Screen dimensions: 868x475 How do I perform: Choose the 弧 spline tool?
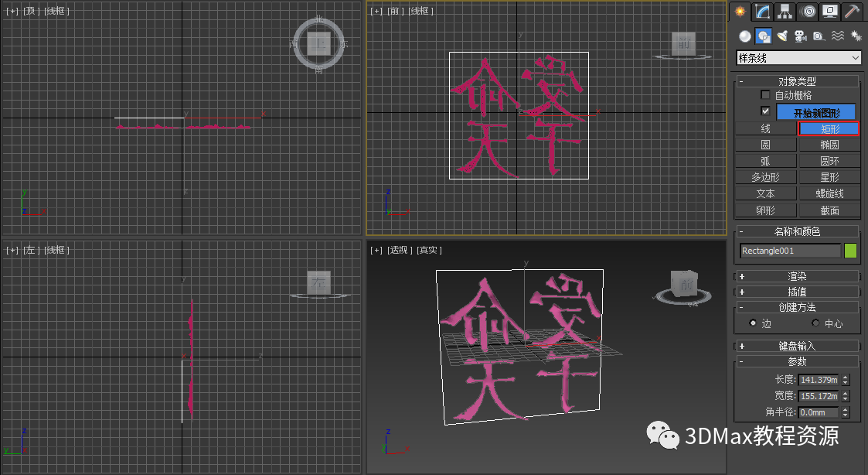tap(766, 161)
